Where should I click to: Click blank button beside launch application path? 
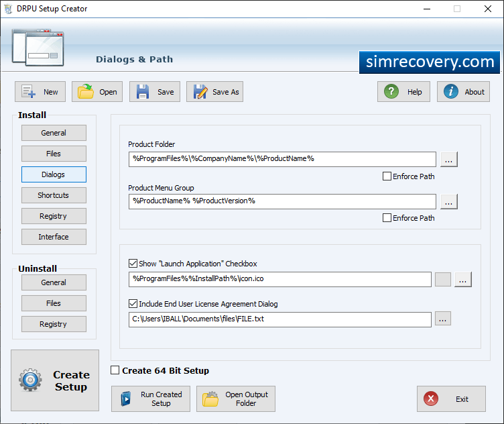coord(442,279)
